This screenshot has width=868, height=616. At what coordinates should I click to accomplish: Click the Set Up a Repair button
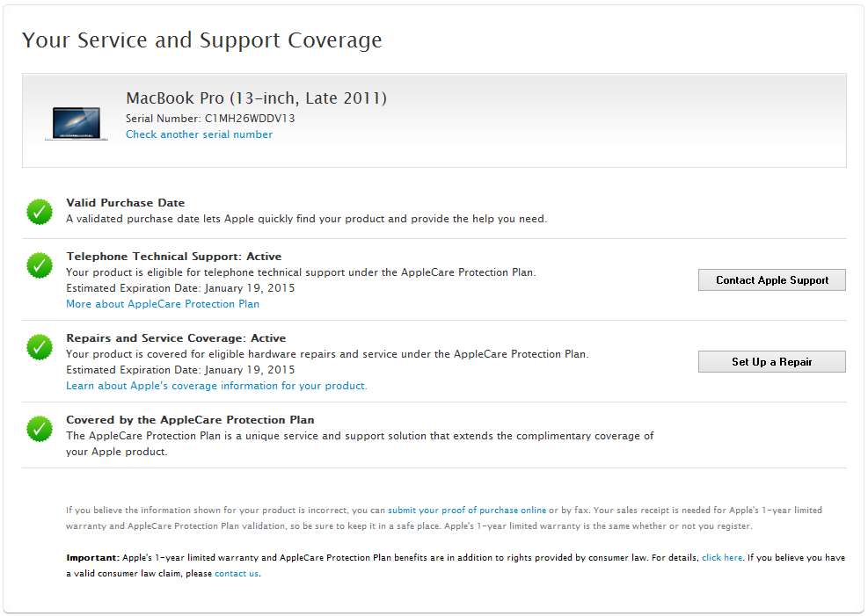771,362
